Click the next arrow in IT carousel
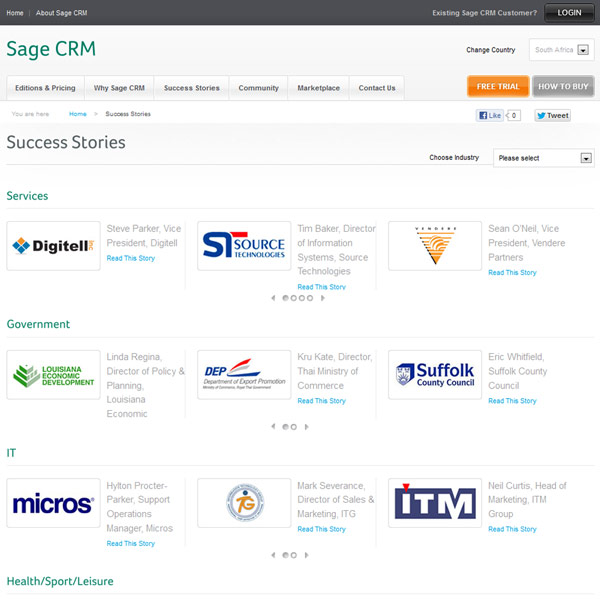The width and height of the screenshot is (600, 600). [x=306, y=554]
